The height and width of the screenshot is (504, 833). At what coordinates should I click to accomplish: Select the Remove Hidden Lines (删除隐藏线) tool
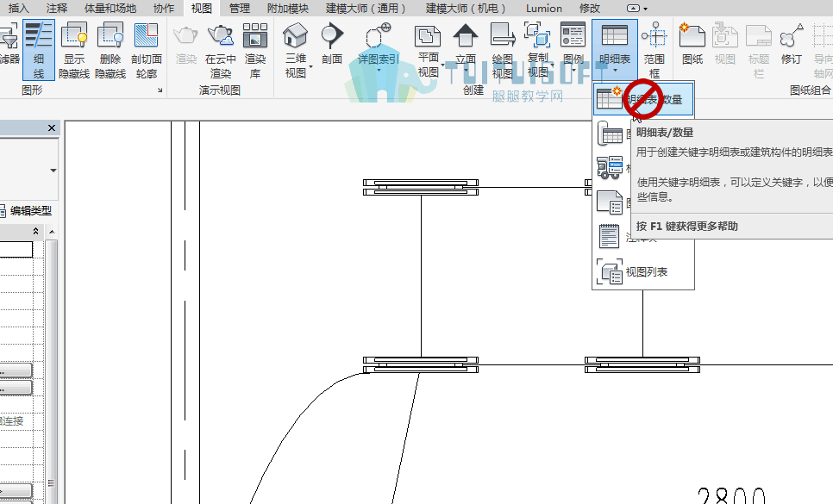[110, 50]
